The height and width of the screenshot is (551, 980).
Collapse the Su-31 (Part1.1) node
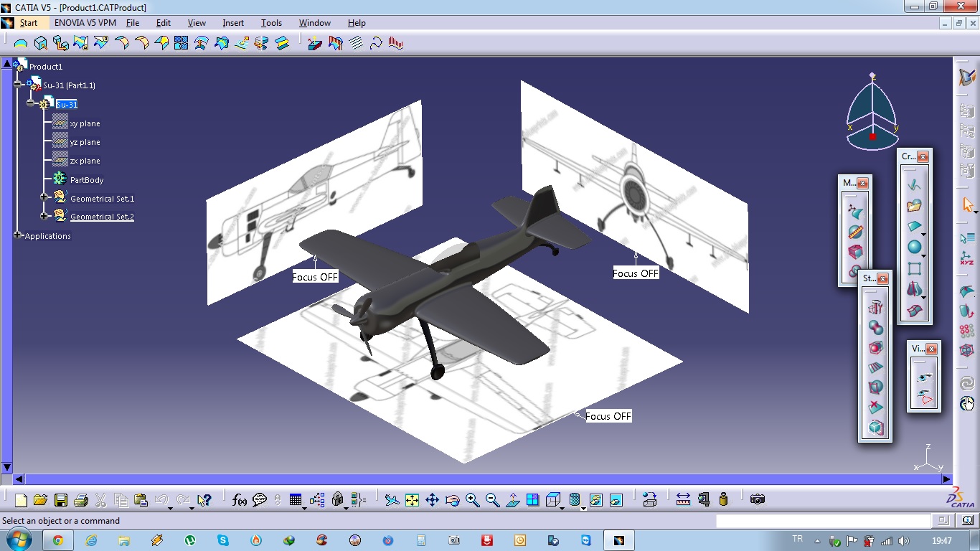(18, 84)
